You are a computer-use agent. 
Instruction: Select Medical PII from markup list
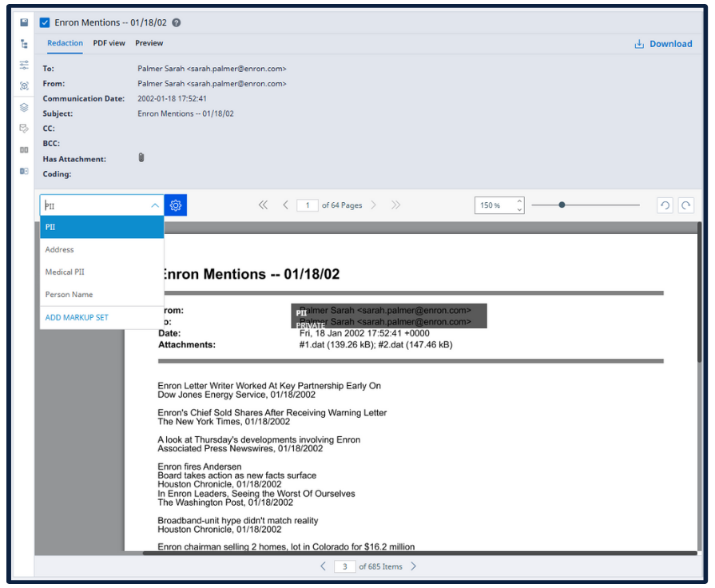[x=65, y=272]
